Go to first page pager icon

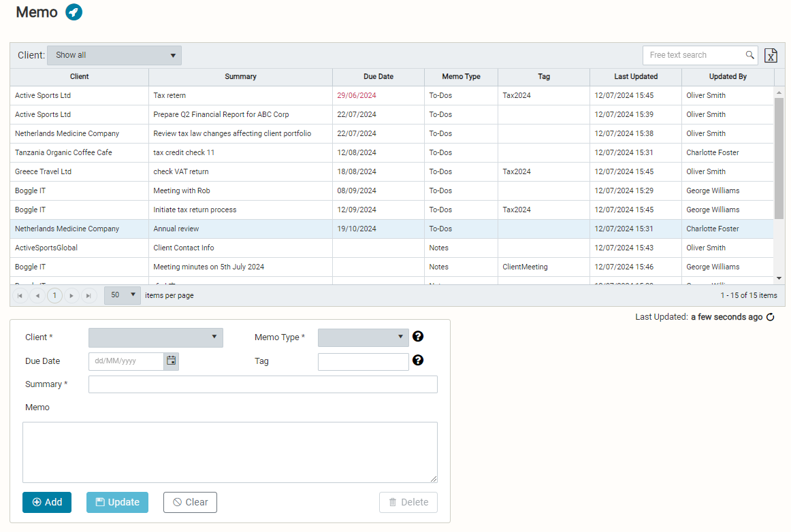(20, 295)
